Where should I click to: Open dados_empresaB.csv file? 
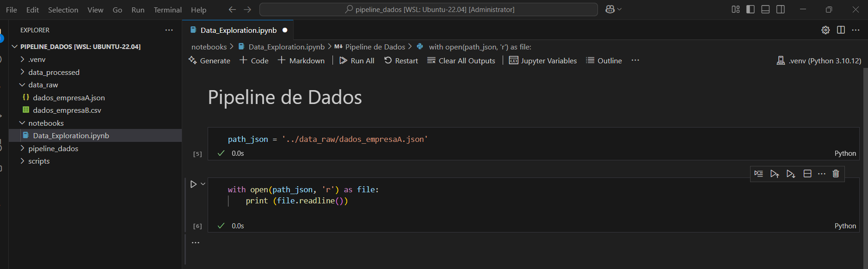pyautogui.click(x=95, y=110)
